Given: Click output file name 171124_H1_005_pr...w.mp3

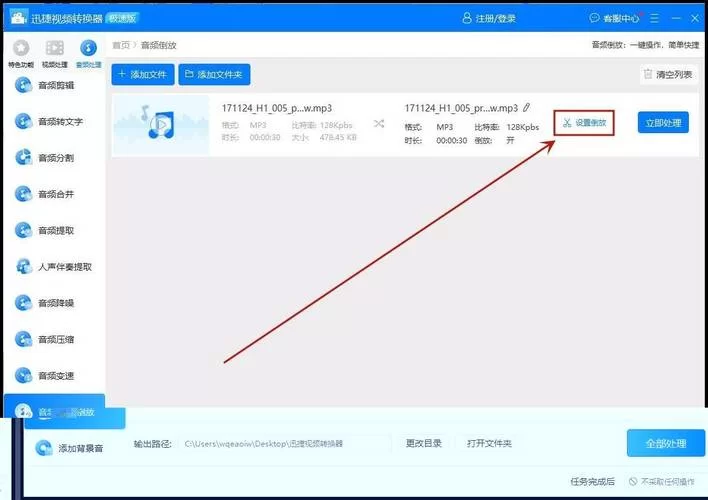Looking at the screenshot, I should [461, 108].
